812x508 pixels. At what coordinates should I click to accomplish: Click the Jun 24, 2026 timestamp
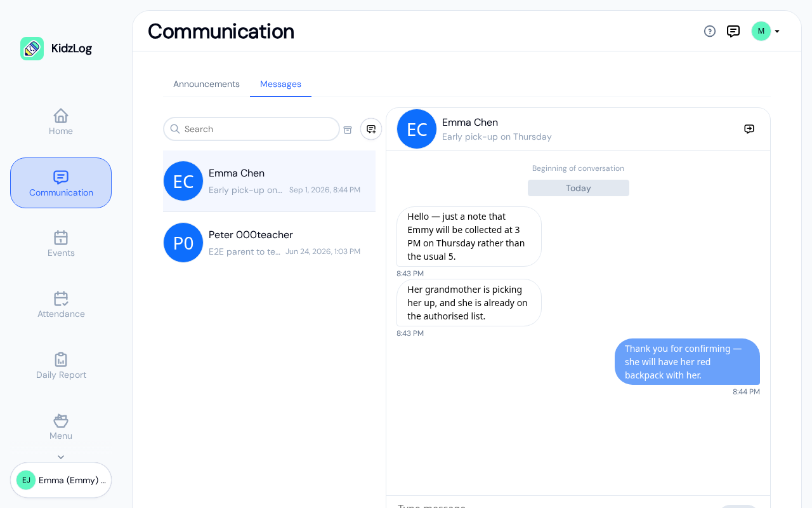tap(323, 251)
